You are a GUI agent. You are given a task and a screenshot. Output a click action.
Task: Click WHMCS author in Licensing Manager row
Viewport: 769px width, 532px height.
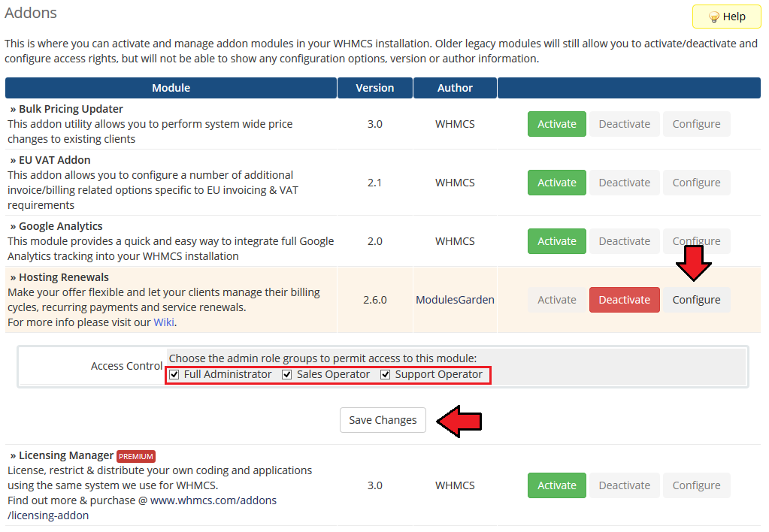[455, 485]
